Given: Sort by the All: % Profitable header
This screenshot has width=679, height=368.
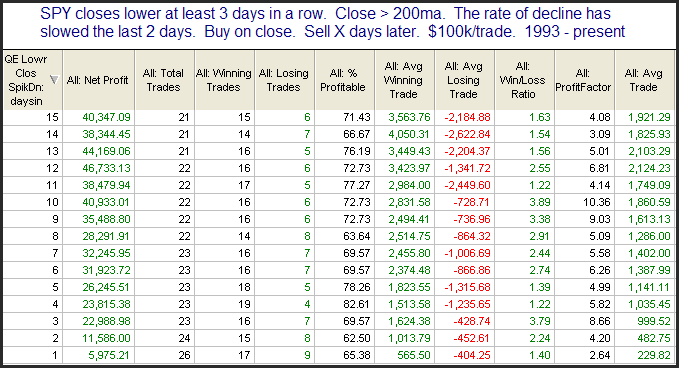Looking at the screenshot, I should coord(343,80).
